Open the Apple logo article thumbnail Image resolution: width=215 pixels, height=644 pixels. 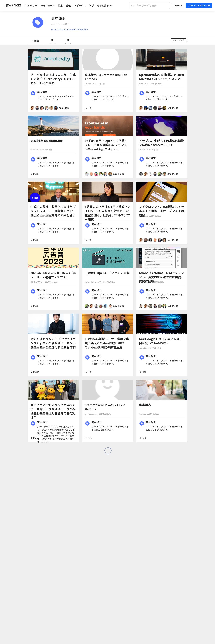tap(162, 126)
